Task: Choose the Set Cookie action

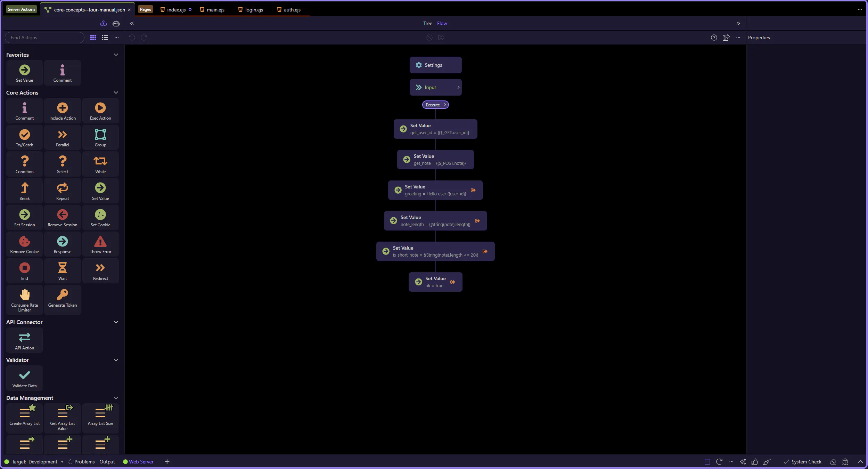Action: pos(100,218)
